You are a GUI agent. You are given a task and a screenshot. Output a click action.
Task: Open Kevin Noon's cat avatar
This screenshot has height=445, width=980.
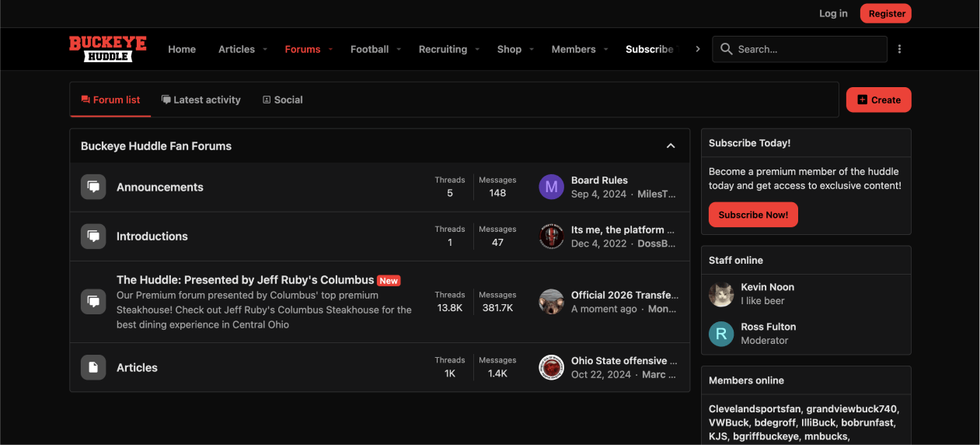[721, 294]
